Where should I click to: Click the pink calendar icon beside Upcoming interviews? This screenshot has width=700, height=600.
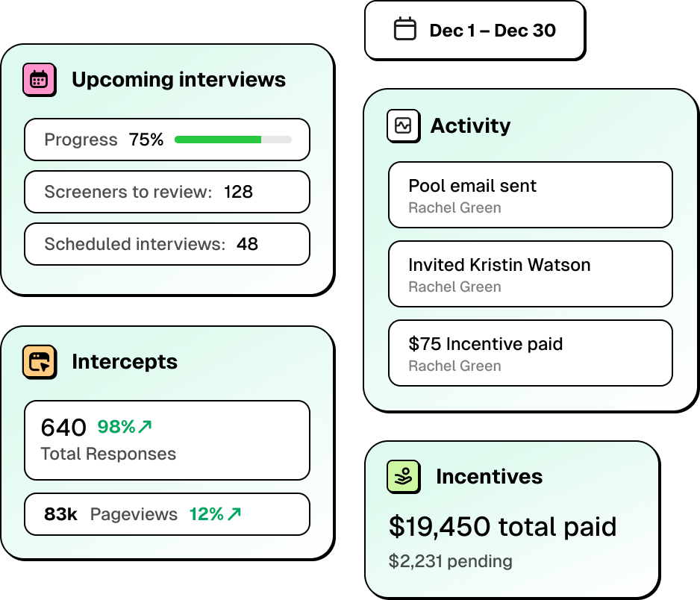tap(40, 79)
